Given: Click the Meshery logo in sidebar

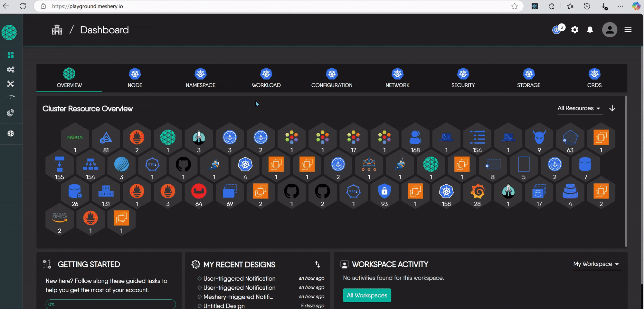Looking at the screenshot, I should 9,33.
